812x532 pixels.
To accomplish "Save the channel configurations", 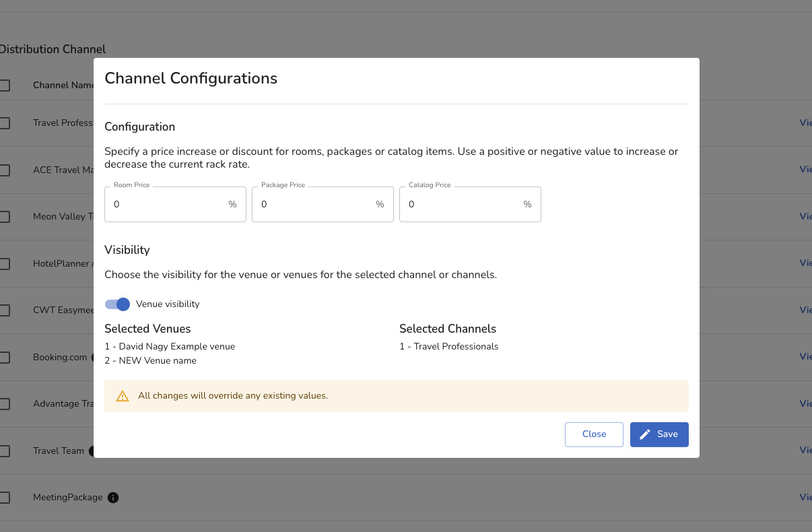I will [659, 434].
